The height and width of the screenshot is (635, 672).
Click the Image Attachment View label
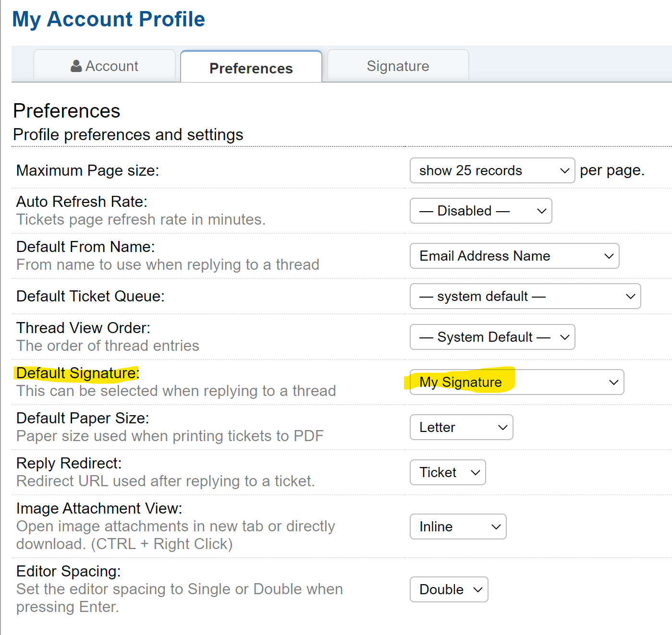coord(99,508)
